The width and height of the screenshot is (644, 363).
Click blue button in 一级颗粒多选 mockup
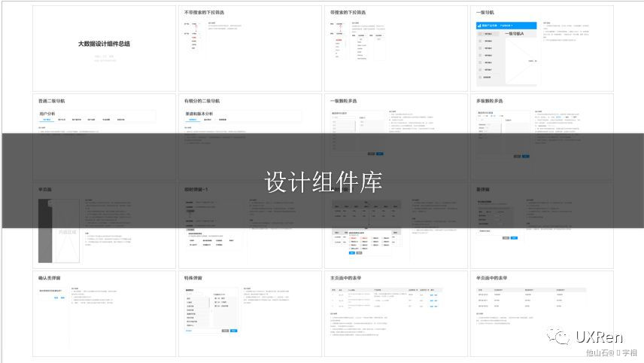(379, 154)
